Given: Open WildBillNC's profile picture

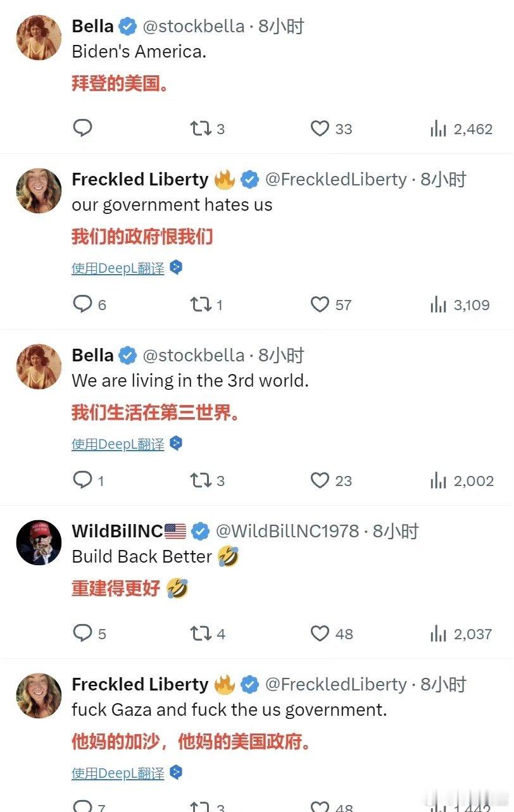Looking at the screenshot, I should coord(39,542).
